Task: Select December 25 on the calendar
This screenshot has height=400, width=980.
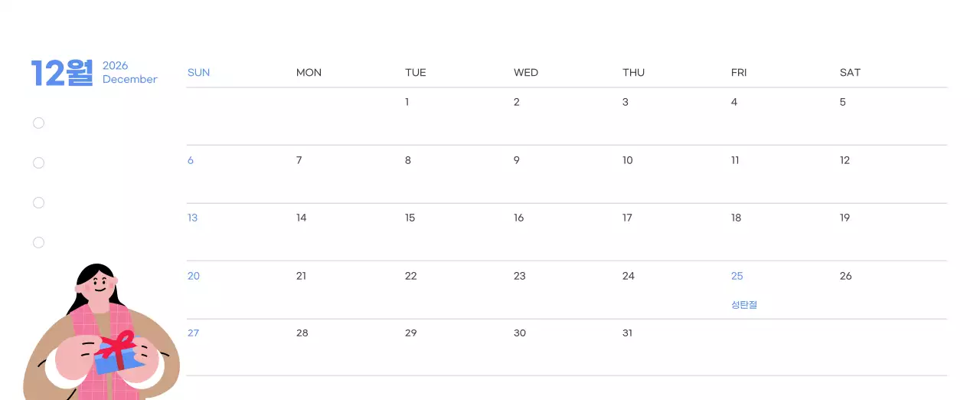Action: click(x=737, y=276)
